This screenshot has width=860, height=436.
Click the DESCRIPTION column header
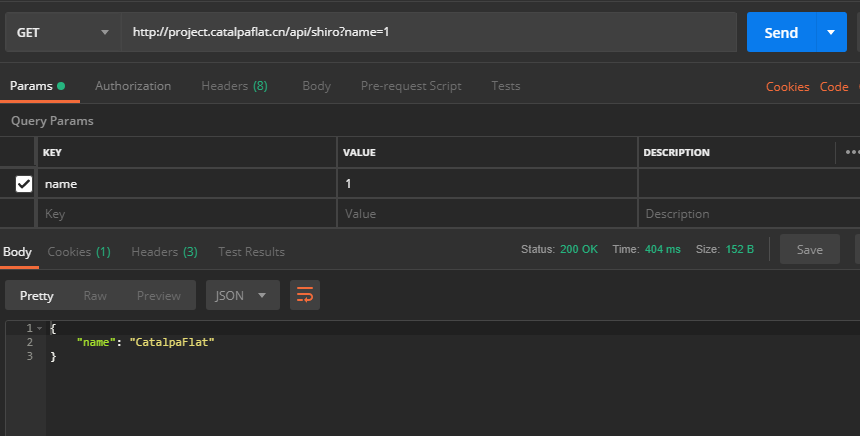[676, 152]
